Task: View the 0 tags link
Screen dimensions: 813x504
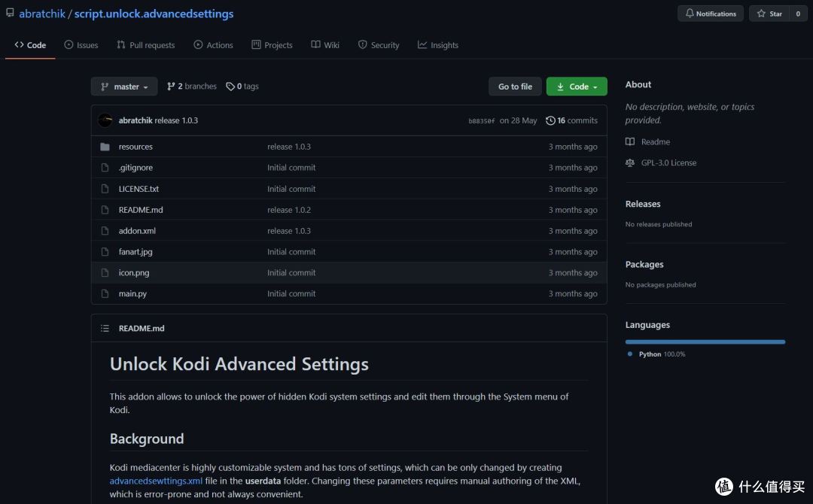Action: point(242,87)
